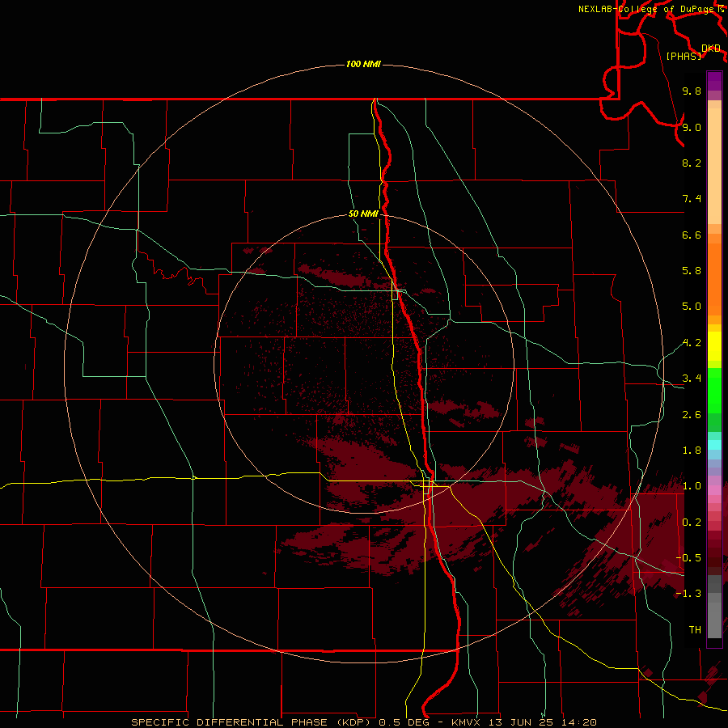Viewport: 728px width, 728px height.
Task: Click the TH label on color scale
Action: pos(695,630)
